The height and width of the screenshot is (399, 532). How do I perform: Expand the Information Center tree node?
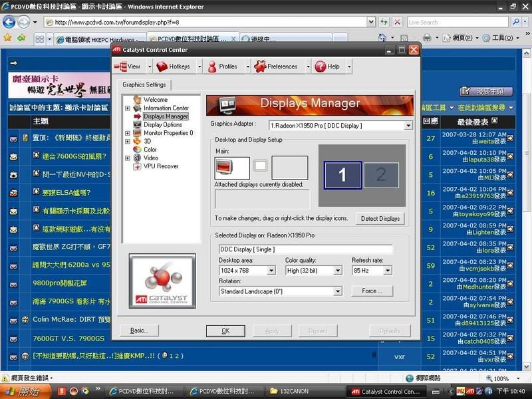pos(128,108)
